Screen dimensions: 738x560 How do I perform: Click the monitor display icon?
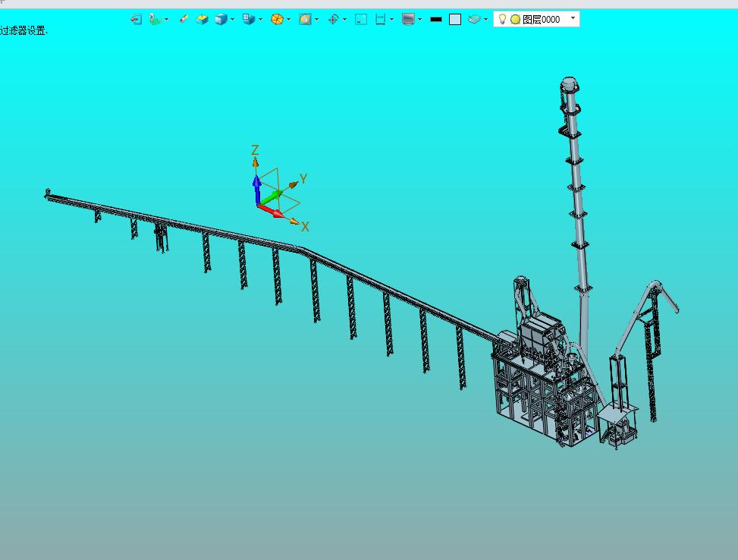(408, 19)
